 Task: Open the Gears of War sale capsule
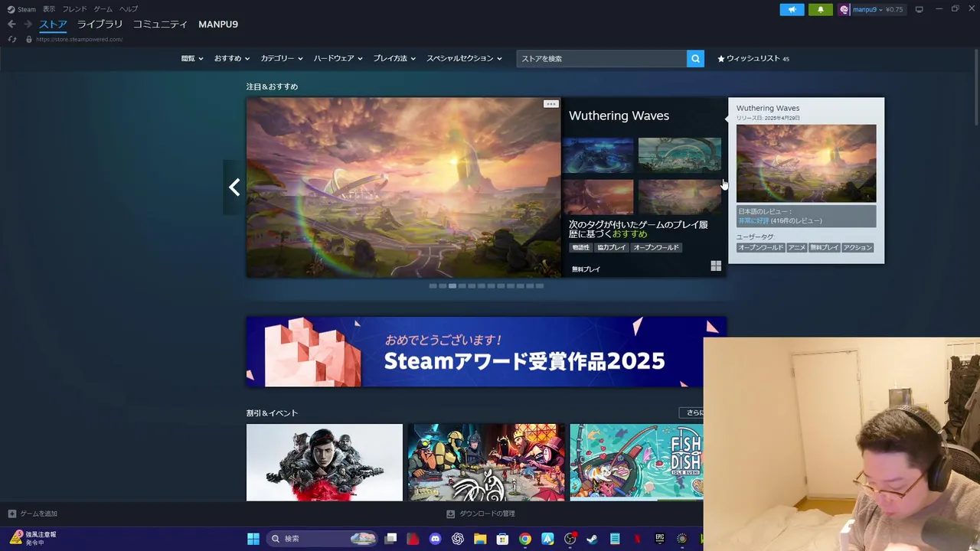point(325,462)
